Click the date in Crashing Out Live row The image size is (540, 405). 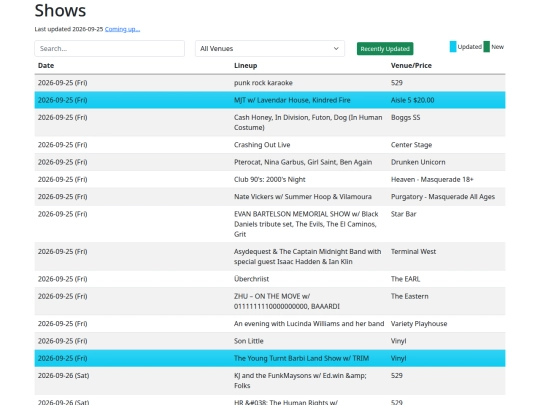[x=62, y=145]
